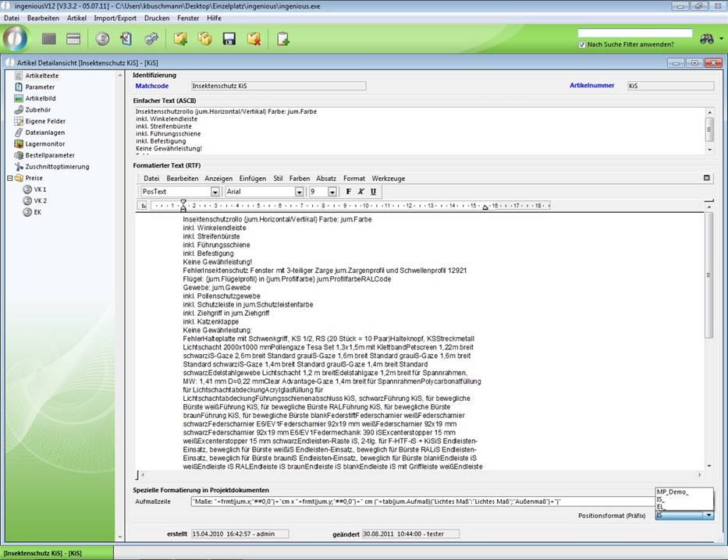Click into the Matchcode input field
This screenshot has height=560, width=728.
256,86
